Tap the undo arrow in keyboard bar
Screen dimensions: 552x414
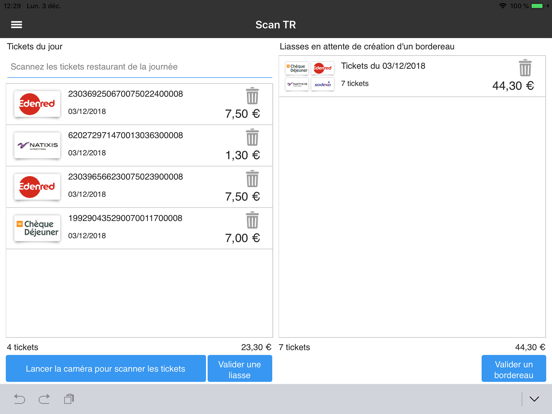19,399
